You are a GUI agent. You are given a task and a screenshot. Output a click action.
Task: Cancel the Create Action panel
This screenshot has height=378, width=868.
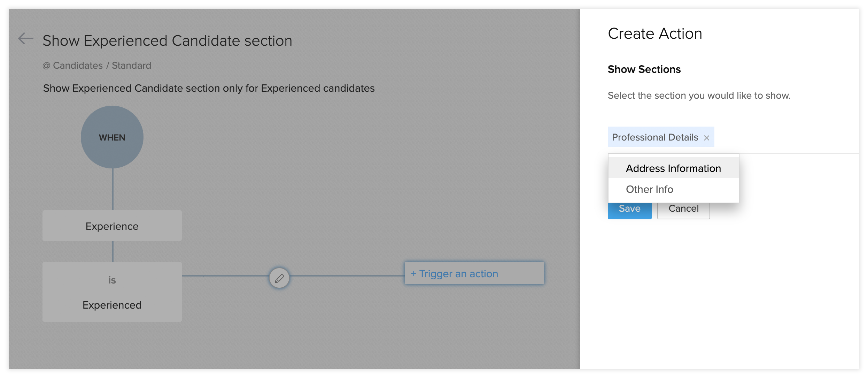683,211
